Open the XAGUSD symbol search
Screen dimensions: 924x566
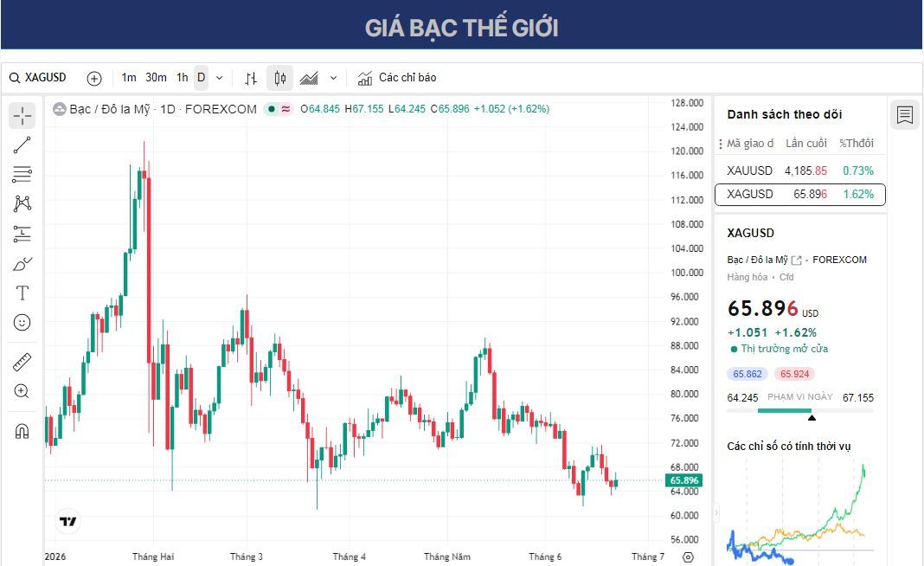38,78
